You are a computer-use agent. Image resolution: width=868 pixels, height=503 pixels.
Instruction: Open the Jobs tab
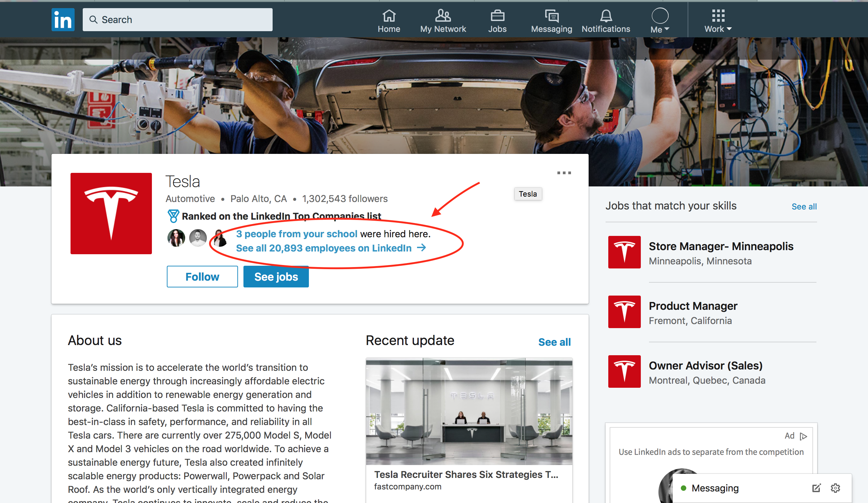point(497,21)
